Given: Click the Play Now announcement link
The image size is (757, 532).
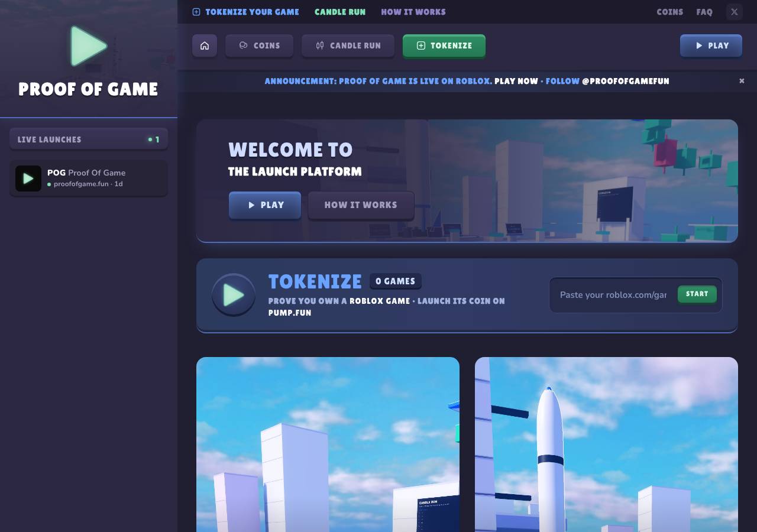Looking at the screenshot, I should [x=516, y=81].
